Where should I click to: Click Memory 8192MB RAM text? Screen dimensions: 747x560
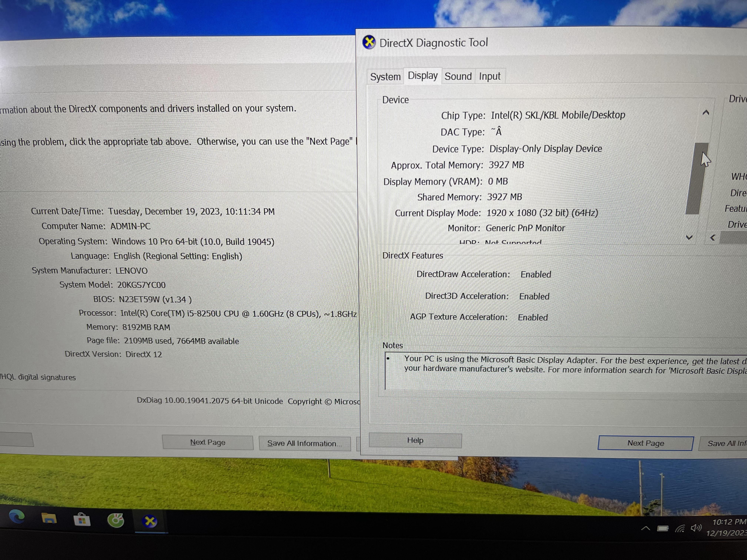pos(128,327)
